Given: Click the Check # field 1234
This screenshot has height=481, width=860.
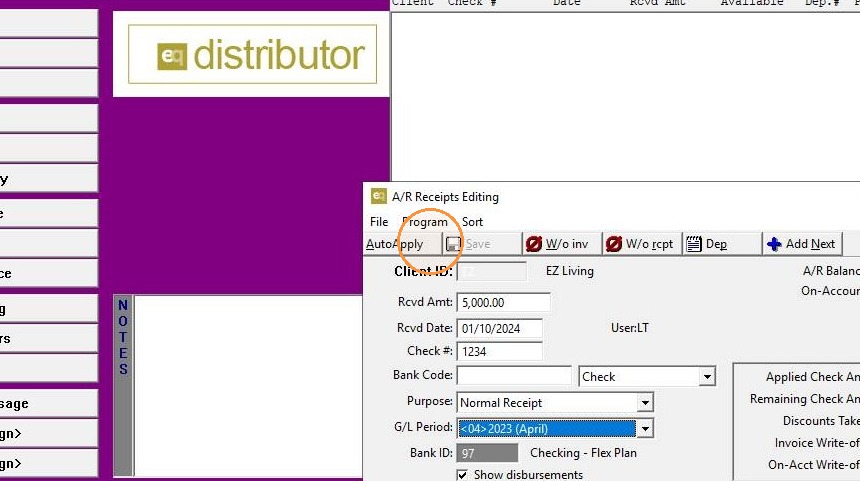Looking at the screenshot, I should (499, 352).
